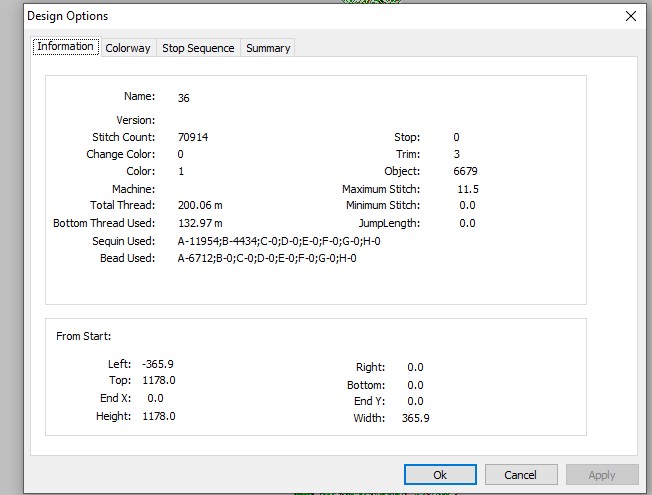
Task: Select the Bottom Thread Used value 132.97 m
Action: (x=200, y=223)
